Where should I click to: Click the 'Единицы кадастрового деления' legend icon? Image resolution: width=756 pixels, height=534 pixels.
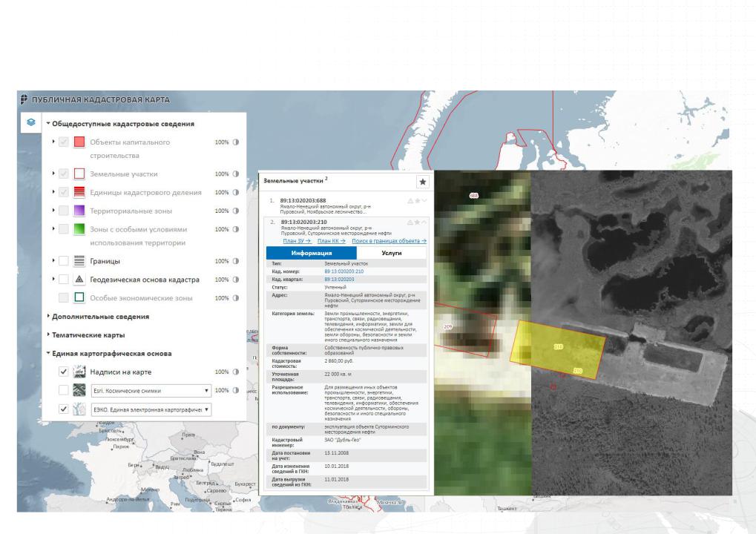point(79,192)
